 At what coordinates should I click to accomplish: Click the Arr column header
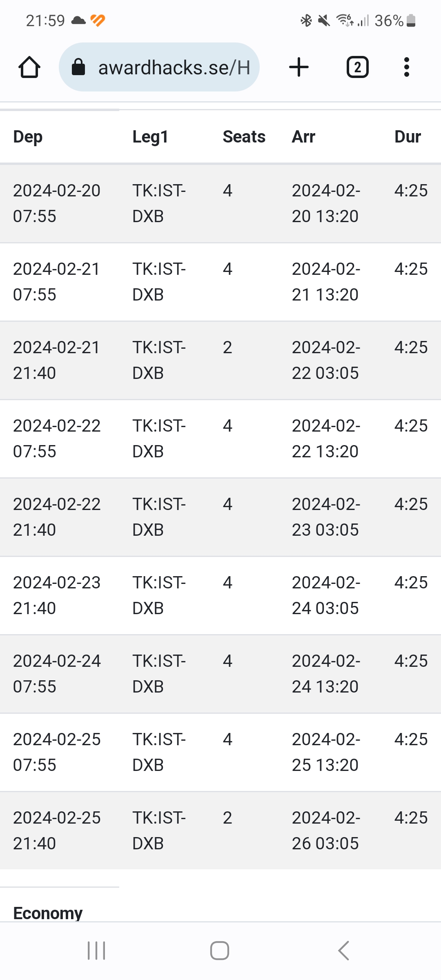(x=303, y=137)
